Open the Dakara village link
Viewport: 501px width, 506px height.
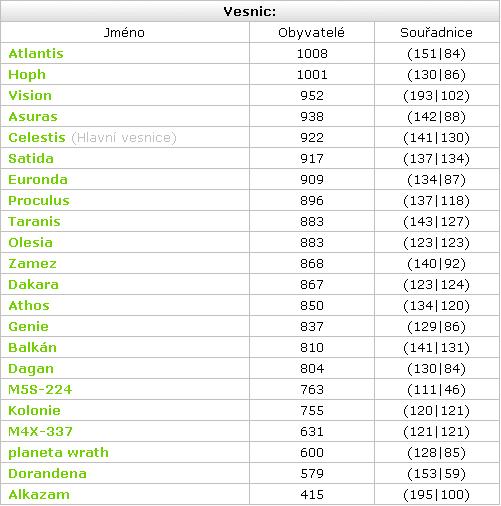(x=33, y=285)
